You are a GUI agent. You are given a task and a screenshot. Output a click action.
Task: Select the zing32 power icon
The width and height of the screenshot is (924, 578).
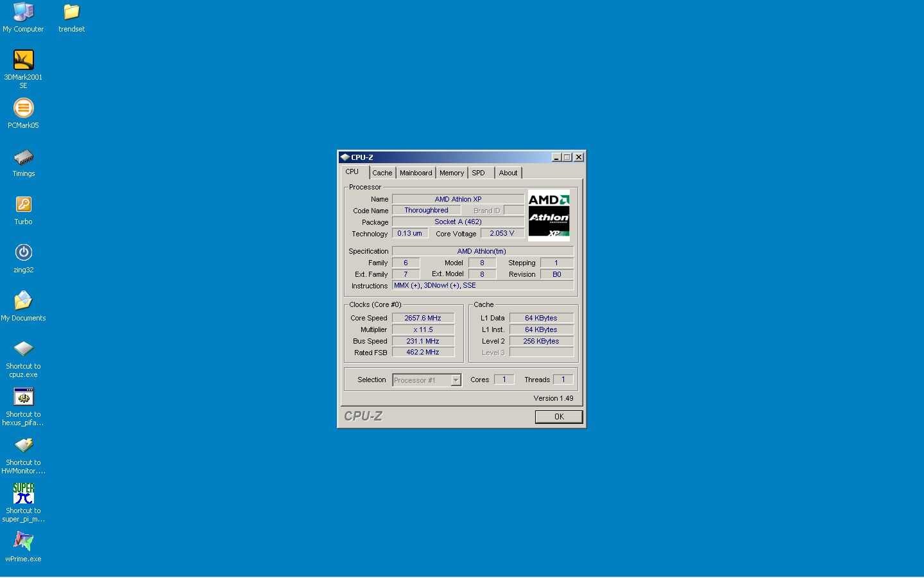[x=23, y=252]
